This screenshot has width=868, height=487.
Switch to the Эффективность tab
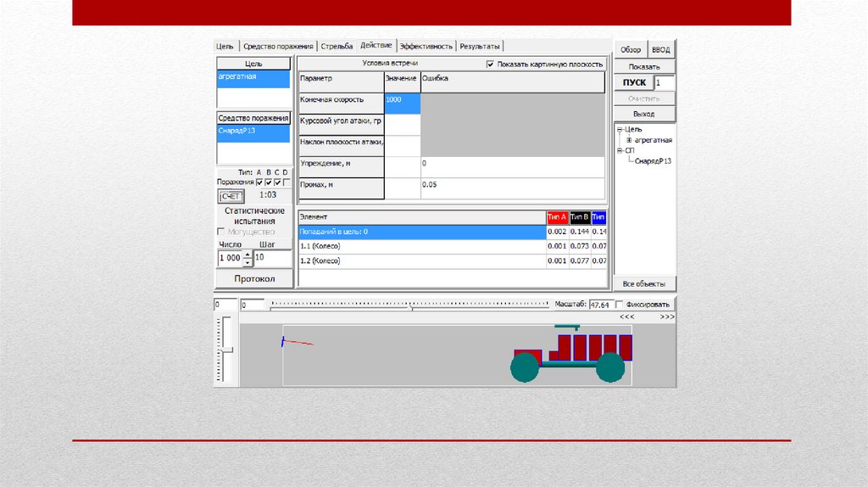pyautogui.click(x=426, y=47)
